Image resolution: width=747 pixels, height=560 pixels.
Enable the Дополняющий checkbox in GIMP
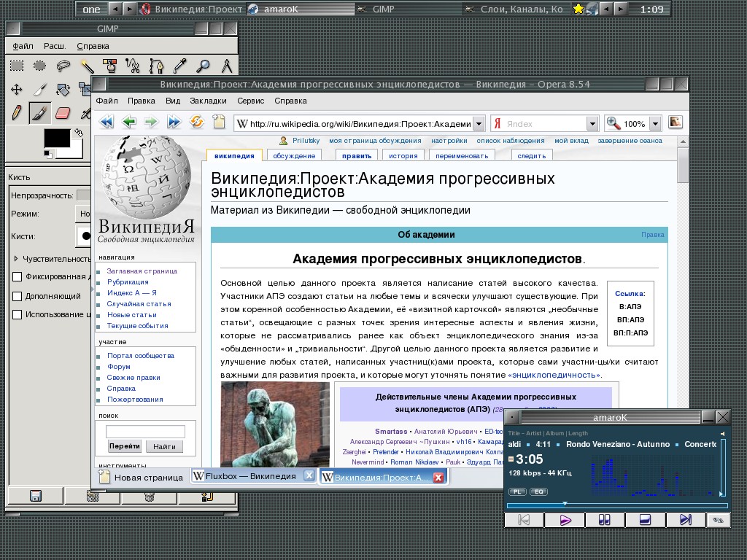18,296
